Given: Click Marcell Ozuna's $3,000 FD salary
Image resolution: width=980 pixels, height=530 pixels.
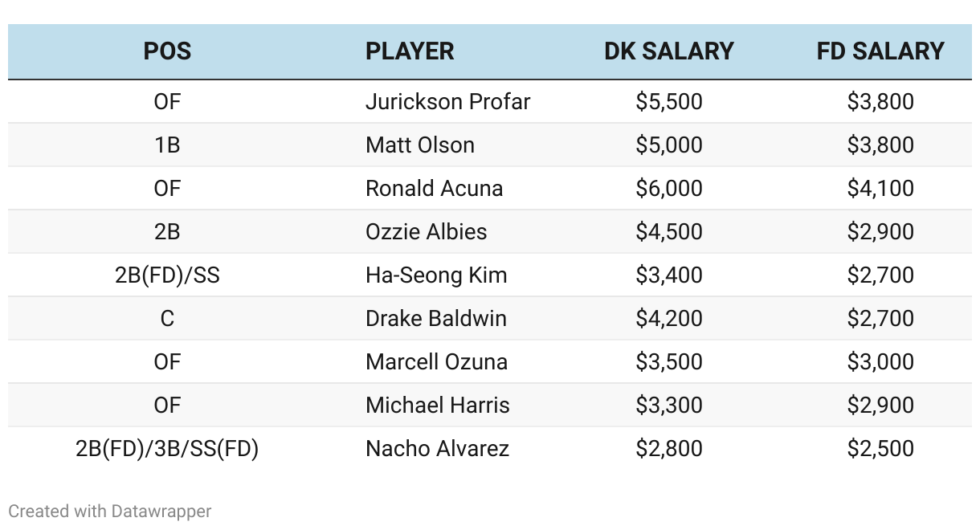Looking at the screenshot, I should click(880, 362).
